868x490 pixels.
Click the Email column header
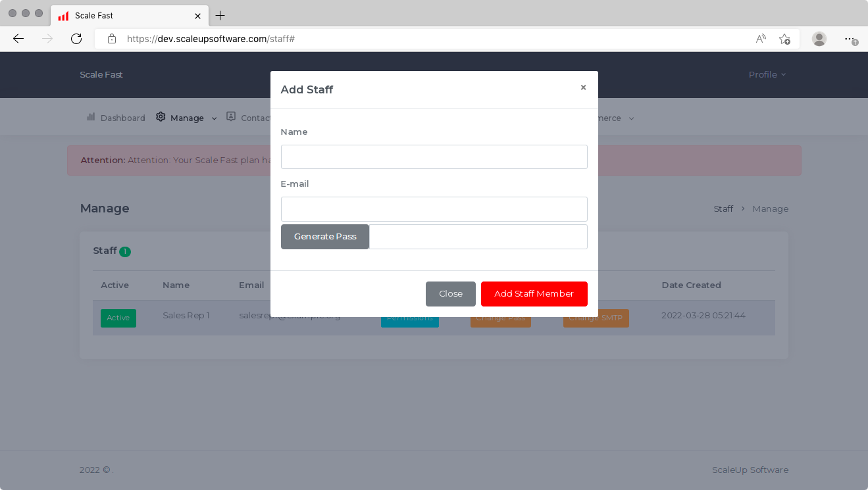click(251, 285)
